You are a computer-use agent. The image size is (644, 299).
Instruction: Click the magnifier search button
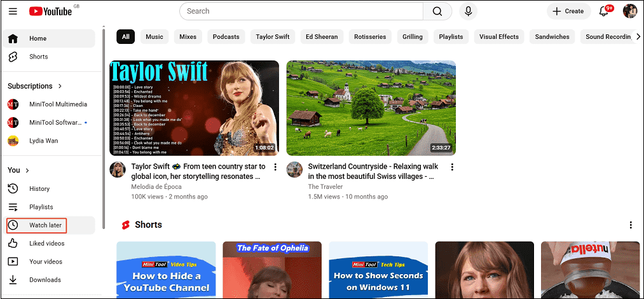437,11
